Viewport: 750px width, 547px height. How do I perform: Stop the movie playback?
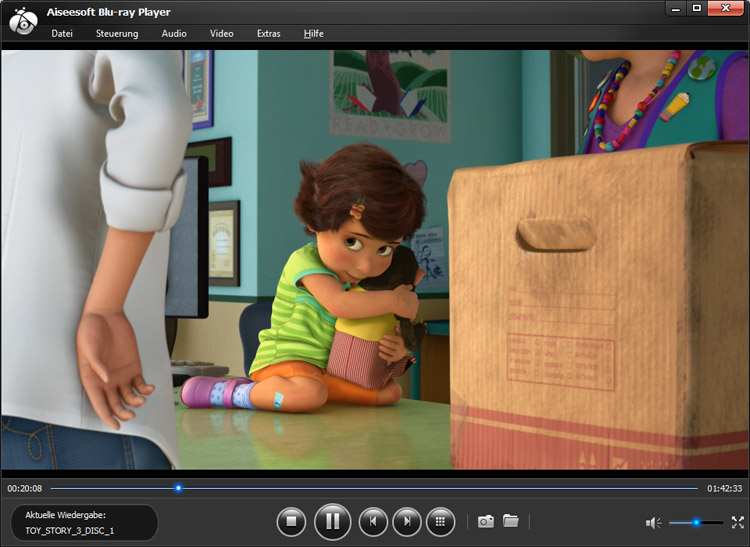(x=291, y=521)
